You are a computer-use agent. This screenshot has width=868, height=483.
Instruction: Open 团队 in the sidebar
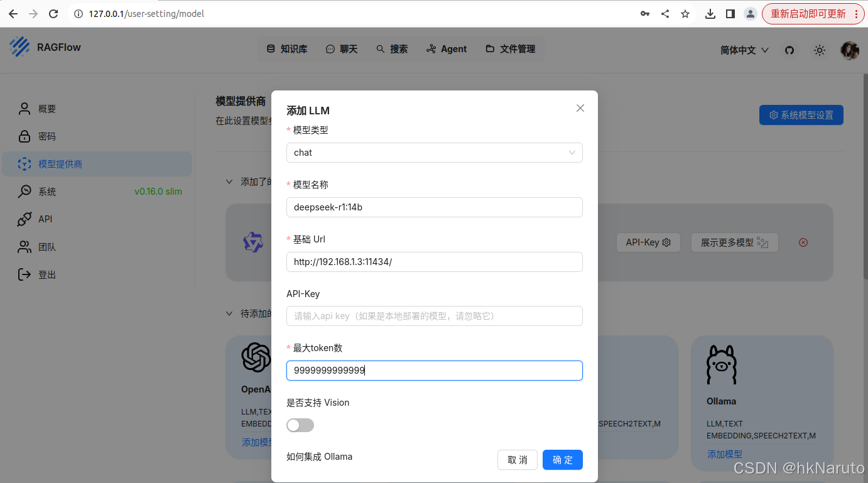[97, 247]
